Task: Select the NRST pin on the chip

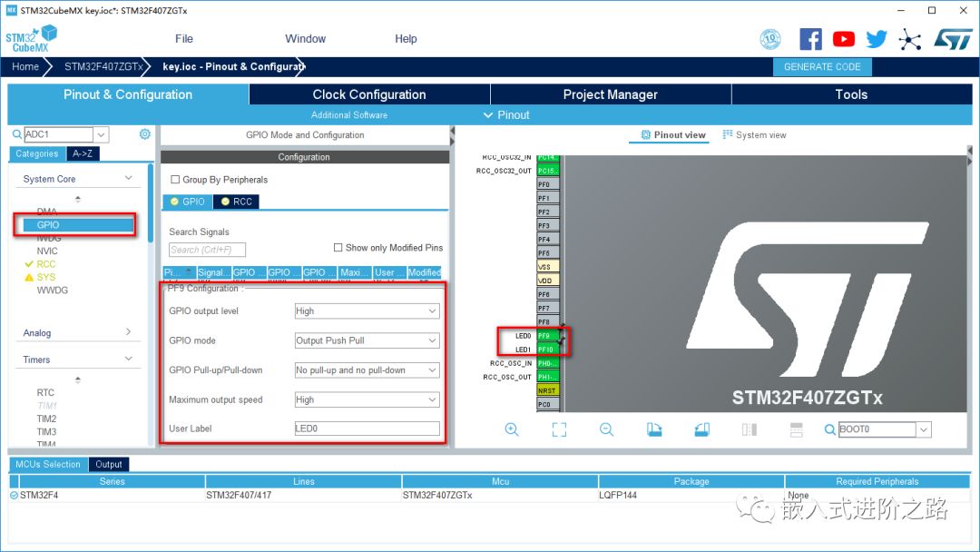Action: click(547, 390)
